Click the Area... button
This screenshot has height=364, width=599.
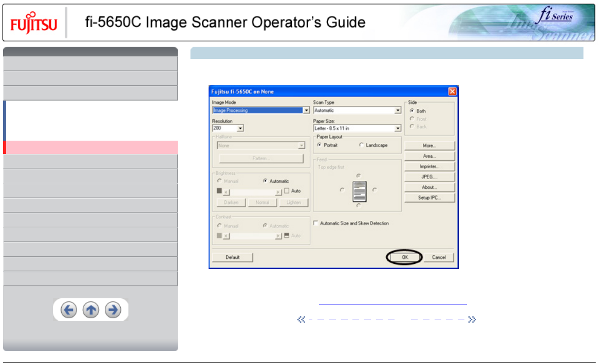(429, 156)
